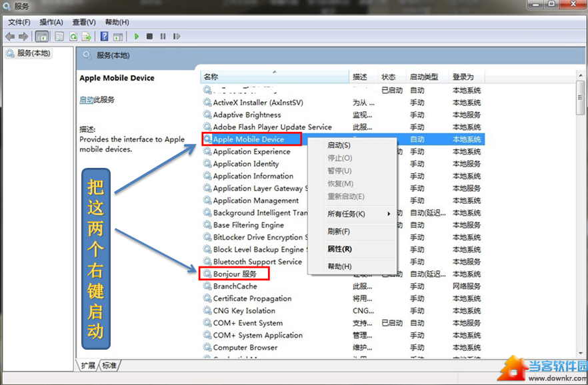Click the 启动 link for this service
This screenshot has height=385, width=588.
(86, 100)
